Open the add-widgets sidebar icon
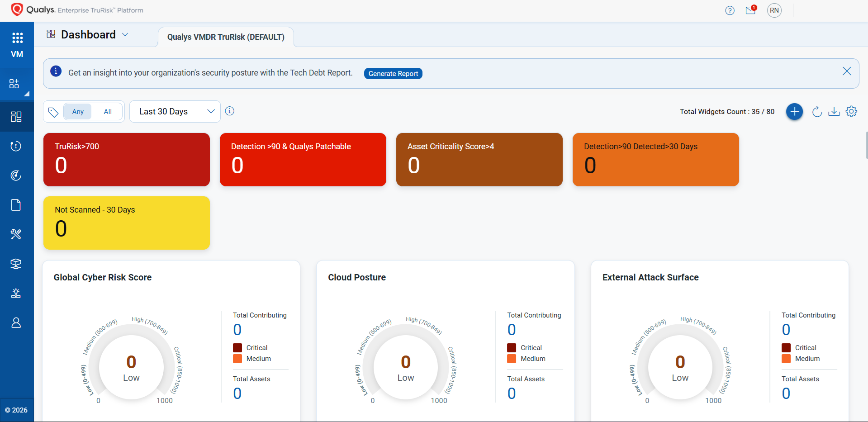Screen dimensions: 868x422 [14, 84]
